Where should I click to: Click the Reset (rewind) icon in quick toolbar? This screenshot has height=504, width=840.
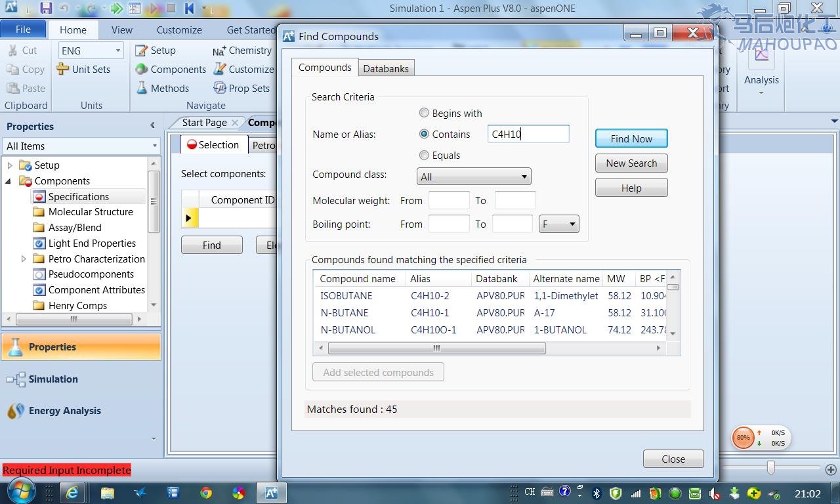pos(189,9)
